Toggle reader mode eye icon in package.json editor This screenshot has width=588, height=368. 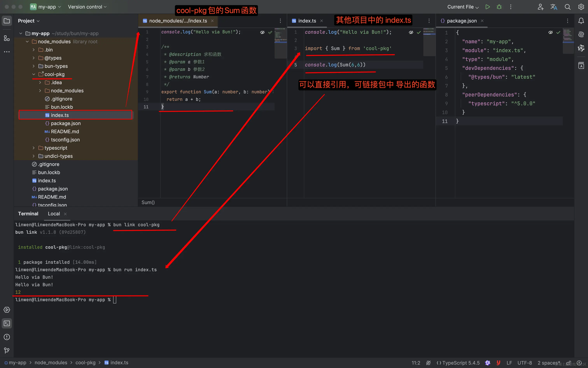(x=551, y=32)
